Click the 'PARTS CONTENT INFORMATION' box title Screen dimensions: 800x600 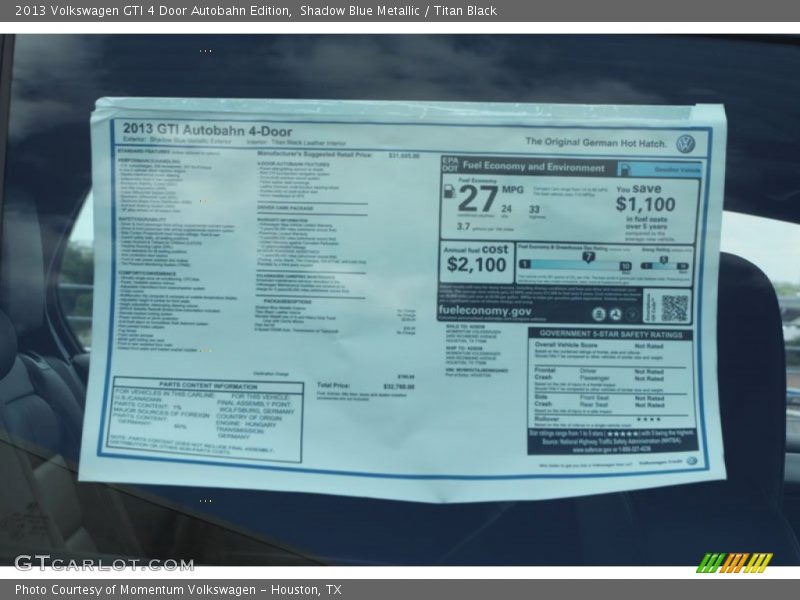coord(208,385)
